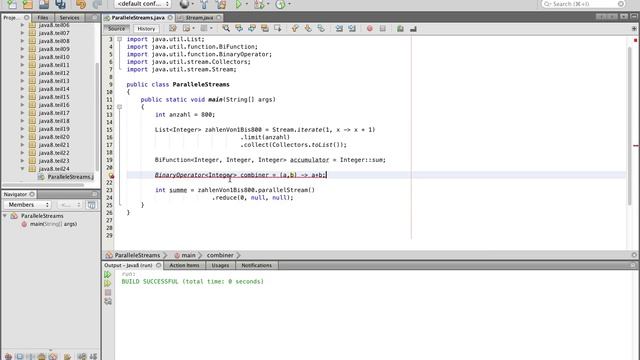Viewport: 640px width, 360px height.
Task: Click the Undo toolbar icon
Action: coord(81,4)
